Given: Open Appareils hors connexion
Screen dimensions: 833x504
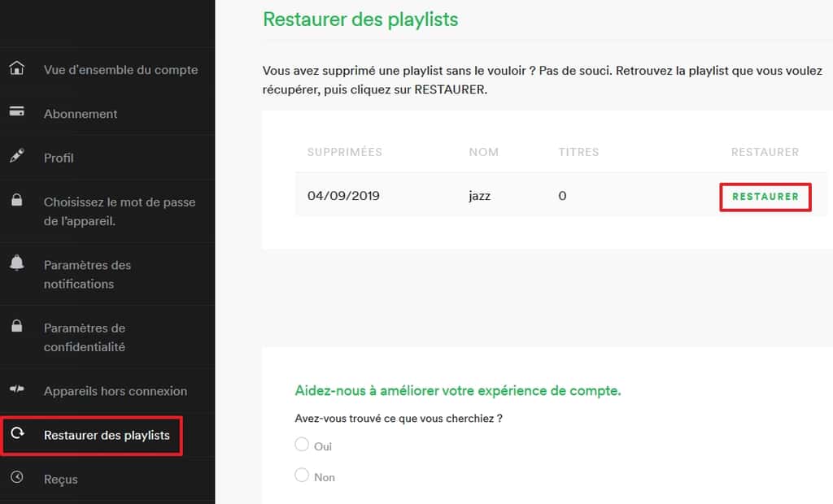Looking at the screenshot, I should (x=116, y=391).
